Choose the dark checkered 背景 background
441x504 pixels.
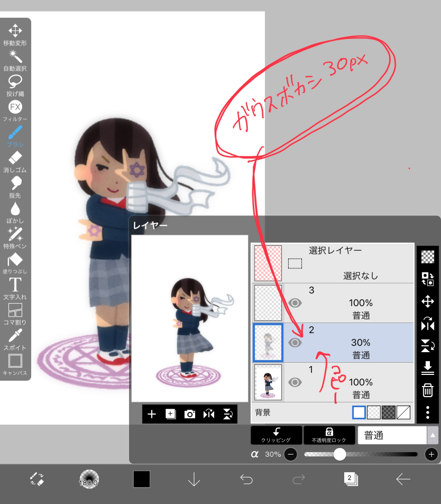[388, 412]
